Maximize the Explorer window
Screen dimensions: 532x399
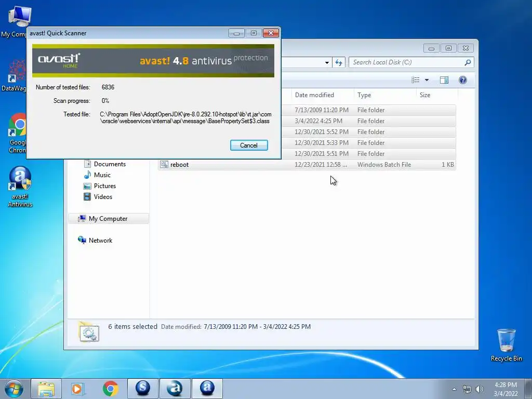(x=448, y=48)
